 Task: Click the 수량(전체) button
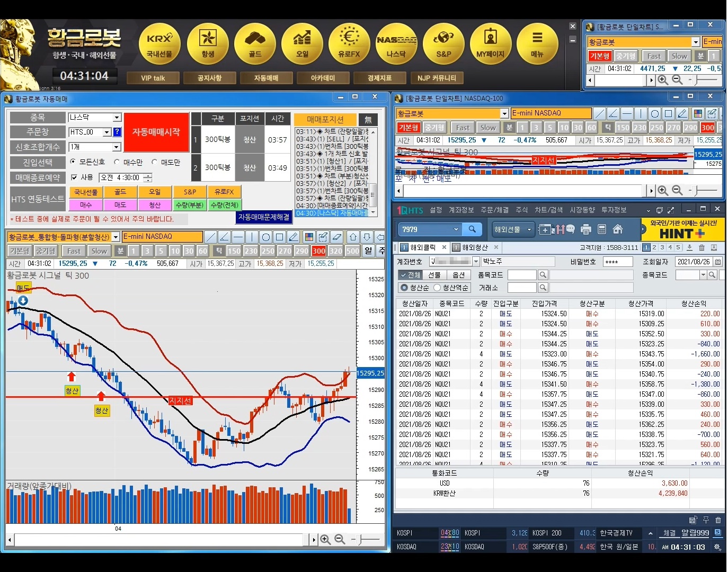[224, 205]
